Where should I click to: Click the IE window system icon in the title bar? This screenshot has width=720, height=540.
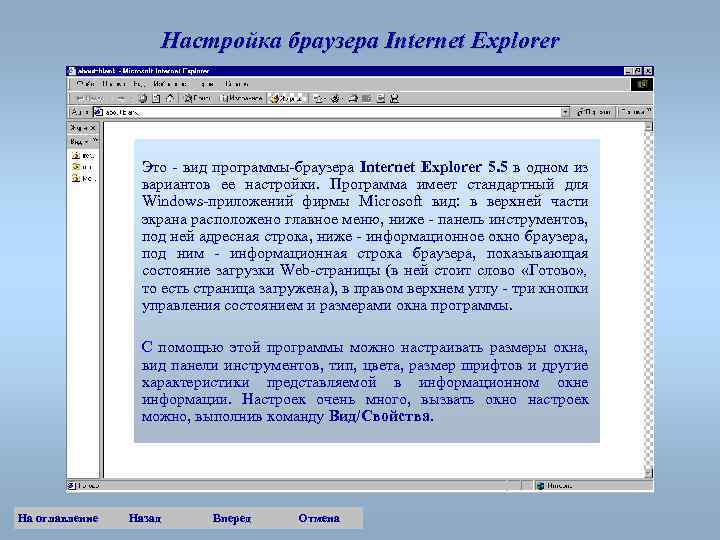tap(71, 71)
